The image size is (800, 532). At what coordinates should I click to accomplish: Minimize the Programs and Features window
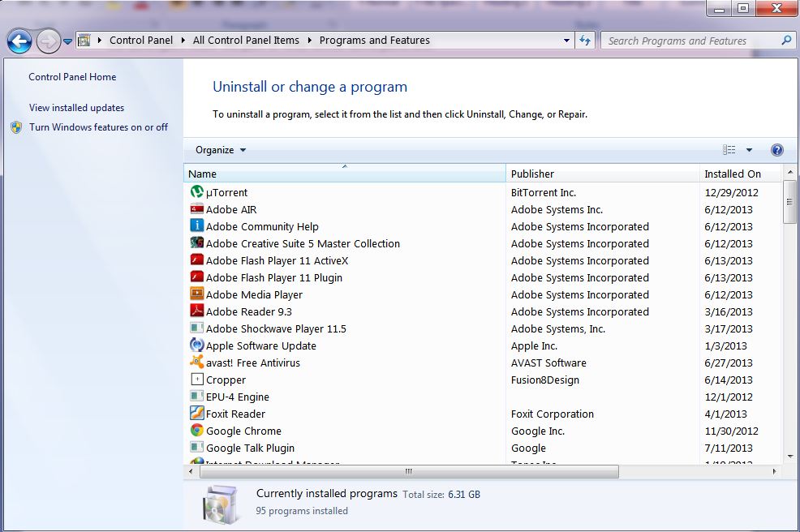pyautogui.click(x=720, y=9)
